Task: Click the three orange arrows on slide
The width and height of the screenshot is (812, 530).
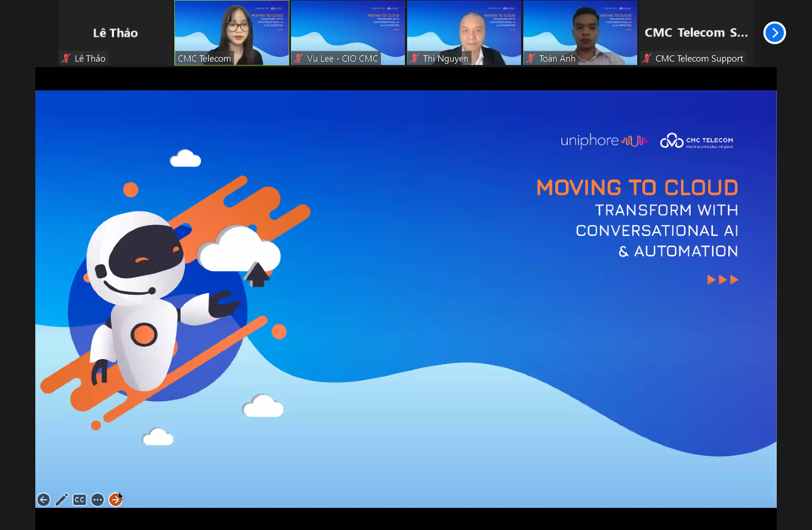Action: 723,280
